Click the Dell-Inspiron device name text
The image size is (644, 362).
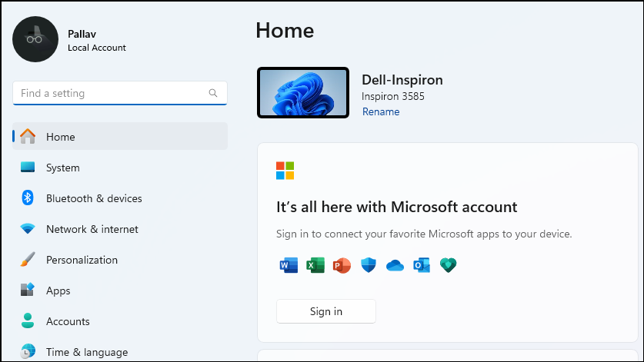(402, 80)
